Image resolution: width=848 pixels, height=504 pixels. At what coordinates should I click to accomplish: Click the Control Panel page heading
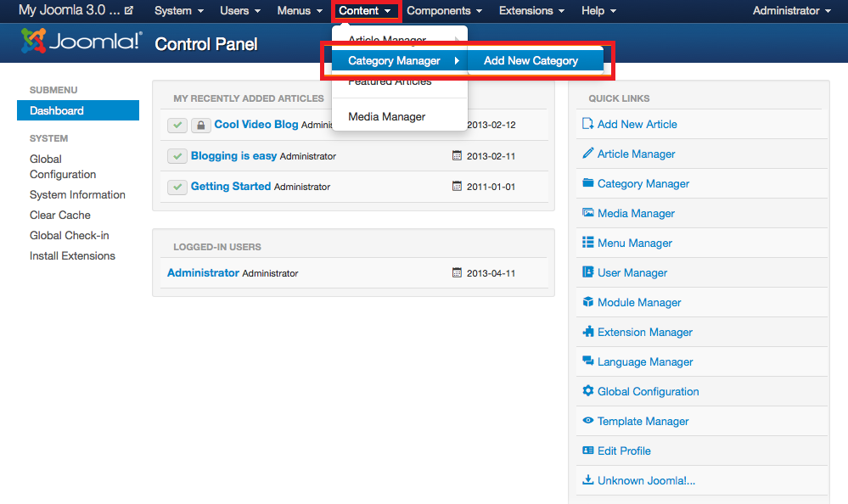pyautogui.click(x=206, y=44)
